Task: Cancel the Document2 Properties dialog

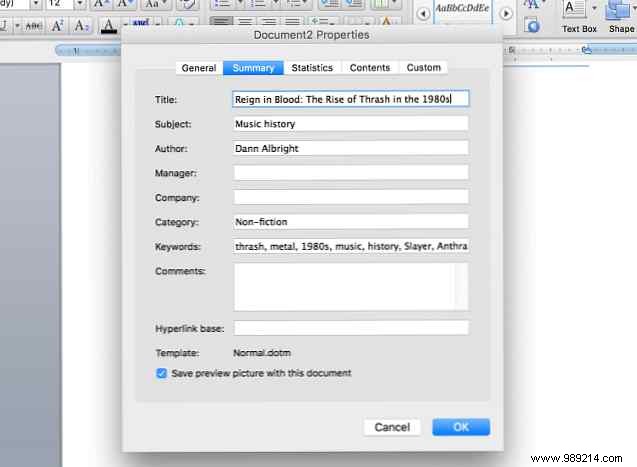Action: point(392,427)
